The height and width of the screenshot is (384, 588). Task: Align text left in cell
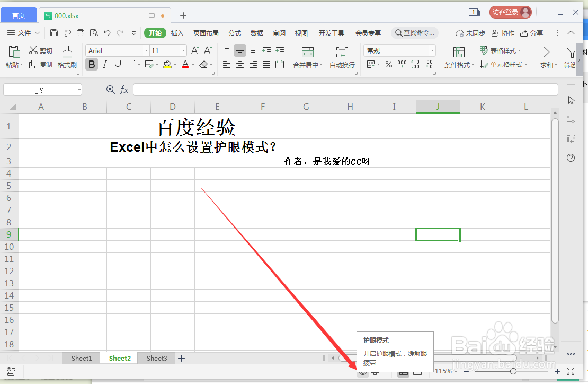pyautogui.click(x=227, y=65)
